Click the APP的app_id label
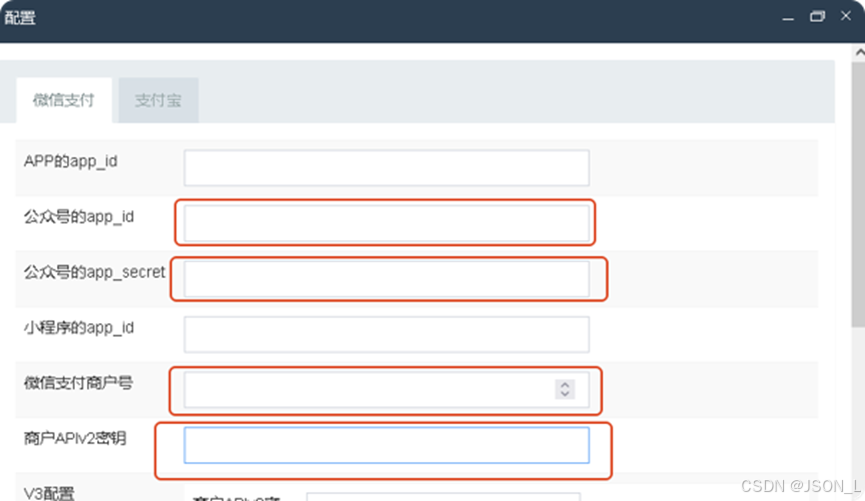 (x=71, y=162)
